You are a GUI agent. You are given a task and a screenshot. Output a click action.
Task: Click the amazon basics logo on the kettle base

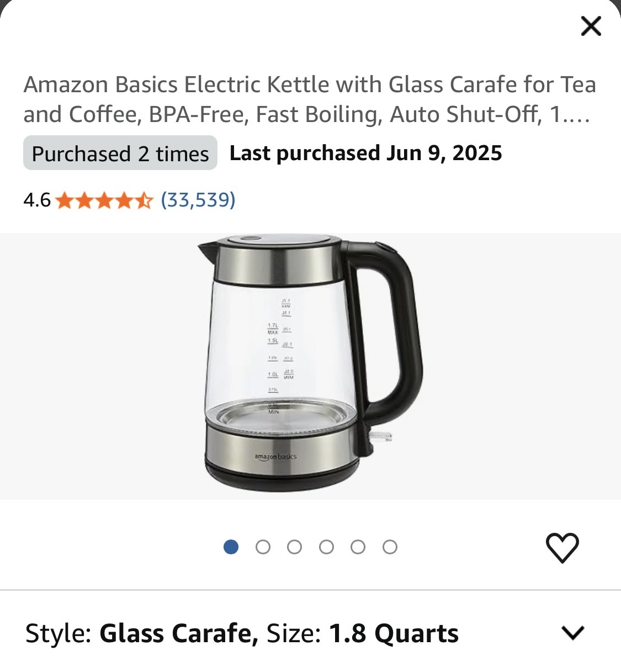pyautogui.click(x=275, y=457)
